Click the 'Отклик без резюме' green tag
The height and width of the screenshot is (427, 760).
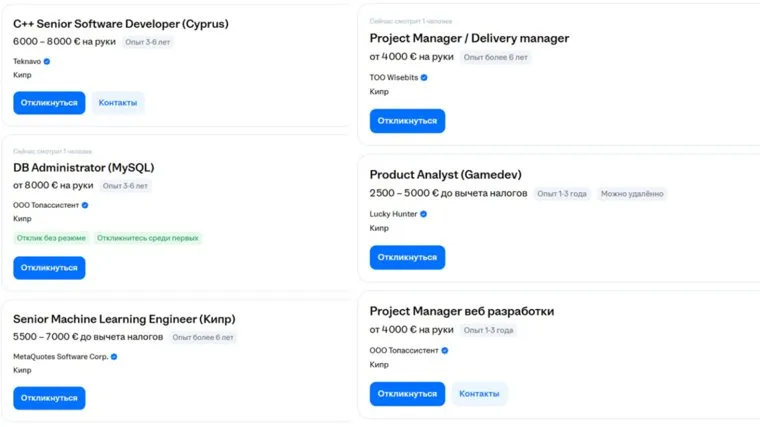(51, 238)
